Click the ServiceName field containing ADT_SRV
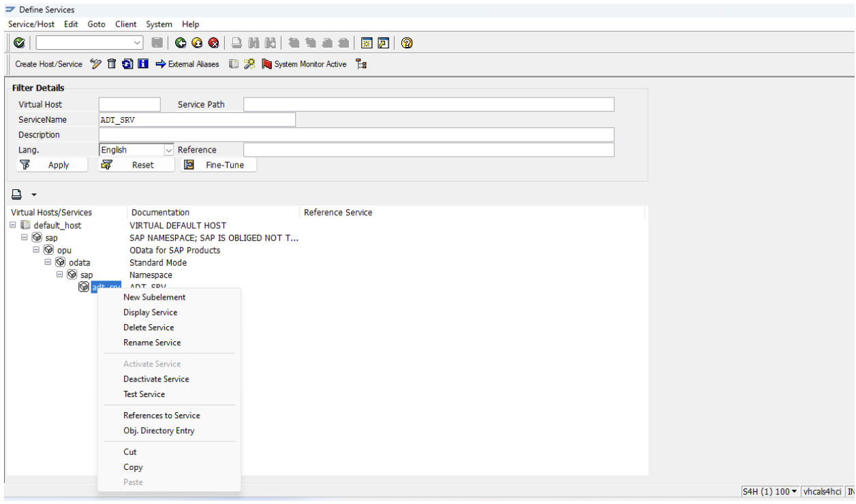 click(197, 119)
